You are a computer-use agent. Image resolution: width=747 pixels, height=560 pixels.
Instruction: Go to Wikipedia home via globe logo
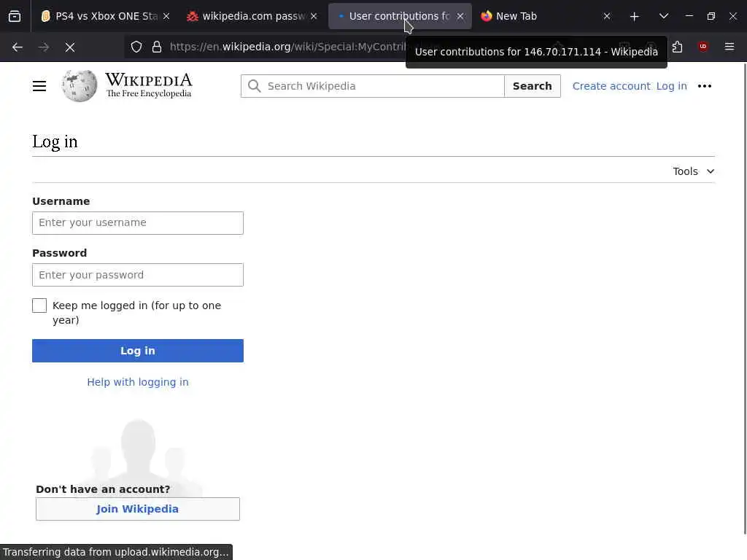79,86
